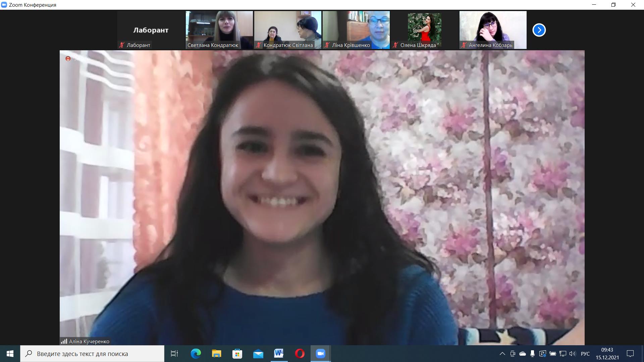Viewport: 644px width, 362px height.
Task: Click muted mic icon beside Ангелина Кобзарь
Action: (x=464, y=45)
